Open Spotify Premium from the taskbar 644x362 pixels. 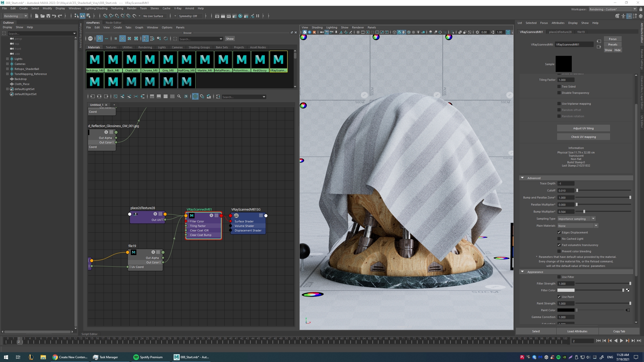[x=148, y=357]
